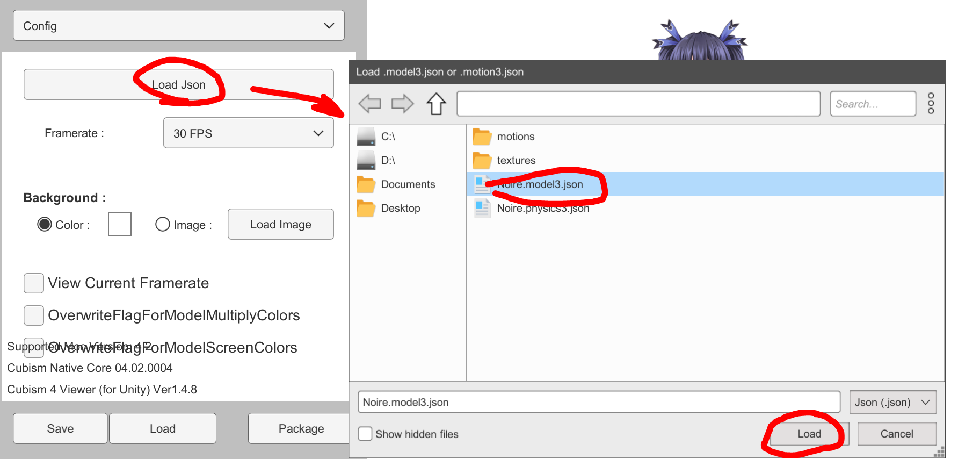Click the filename field showing Noire.model3.json
Viewport: 980px width, 459px height.
click(599, 402)
